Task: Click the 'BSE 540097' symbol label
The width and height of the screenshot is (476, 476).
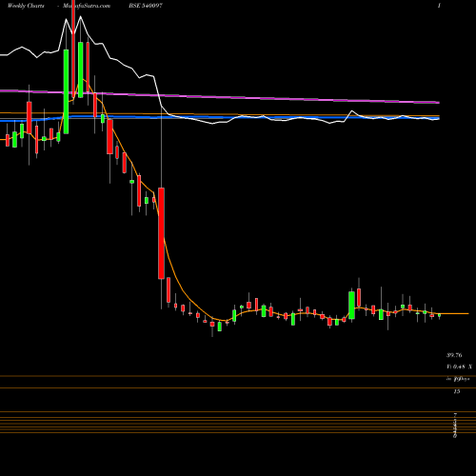Action: tap(146, 6)
